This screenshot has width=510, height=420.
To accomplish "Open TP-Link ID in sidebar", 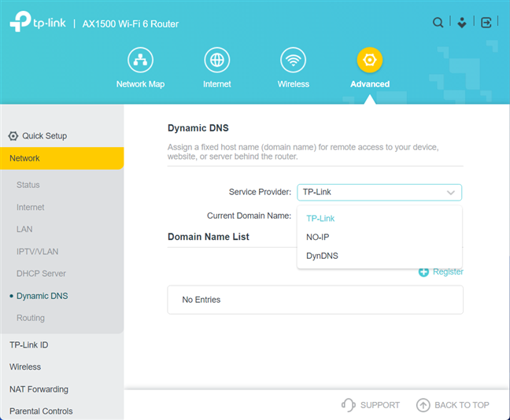I will coord(28,345).
